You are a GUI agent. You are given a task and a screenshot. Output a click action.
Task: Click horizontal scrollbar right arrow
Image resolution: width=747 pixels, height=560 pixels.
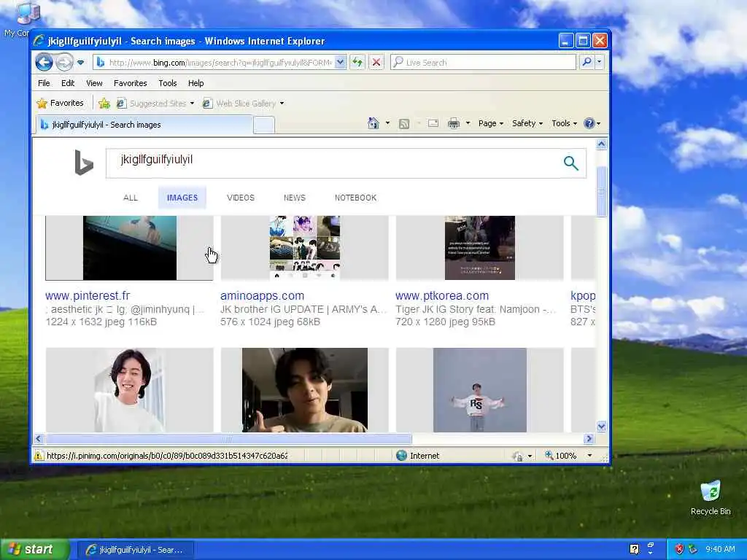click(589, 438)
